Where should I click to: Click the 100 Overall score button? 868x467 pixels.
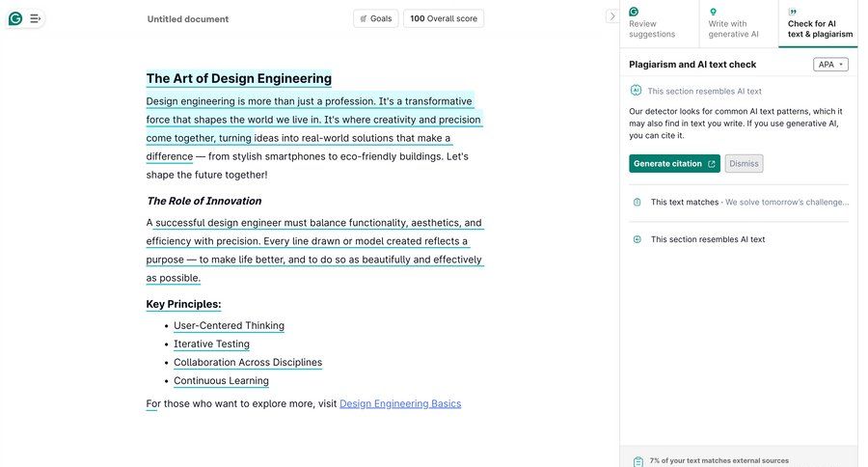pos(444,18)
